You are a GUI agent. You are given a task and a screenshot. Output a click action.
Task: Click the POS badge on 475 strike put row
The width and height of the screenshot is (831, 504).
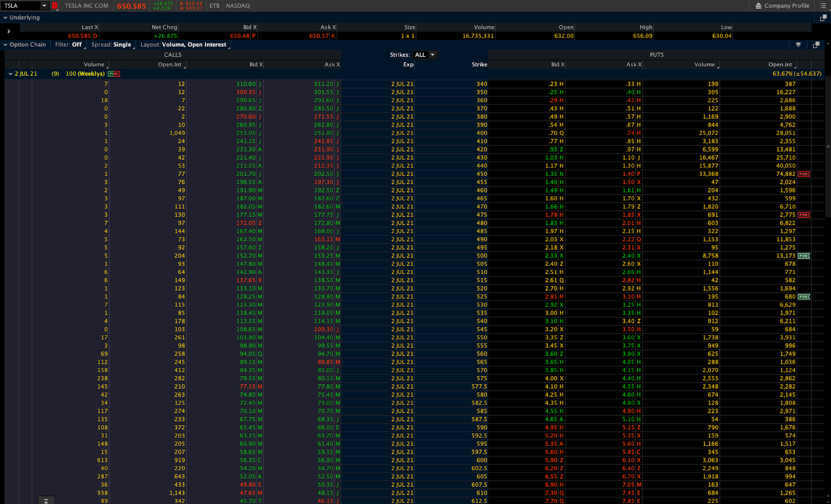pyautogui.click(x=804, y=215)
